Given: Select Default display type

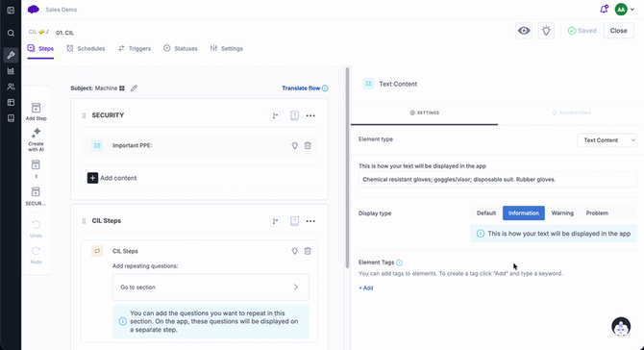Looking at the screenshot, I should pyautogui.click(x=486, y=213).
